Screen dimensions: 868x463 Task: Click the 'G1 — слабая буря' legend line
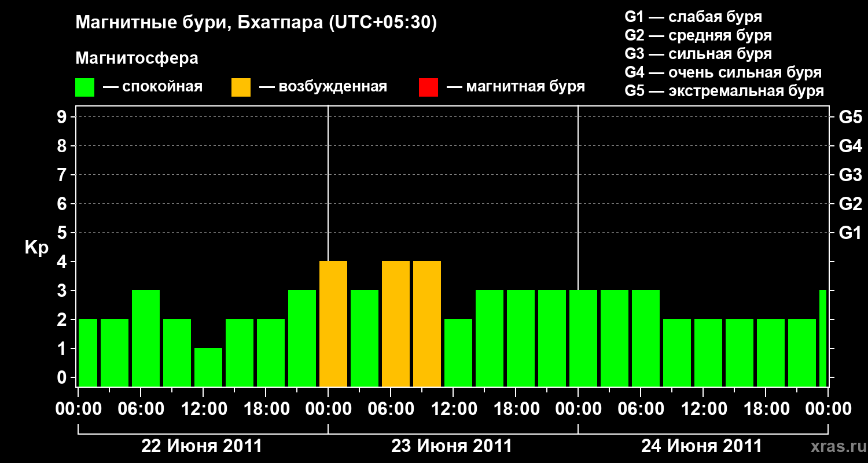(x=693, y=17)
